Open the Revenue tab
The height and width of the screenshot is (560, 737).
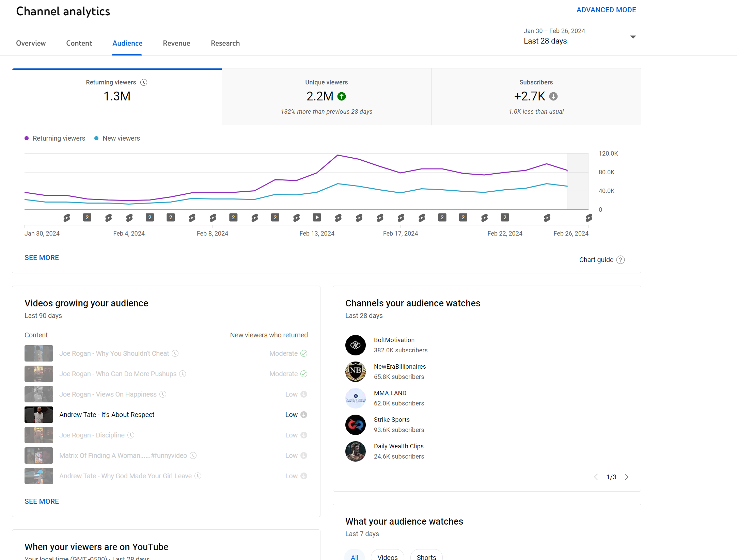tap(176, 43)
